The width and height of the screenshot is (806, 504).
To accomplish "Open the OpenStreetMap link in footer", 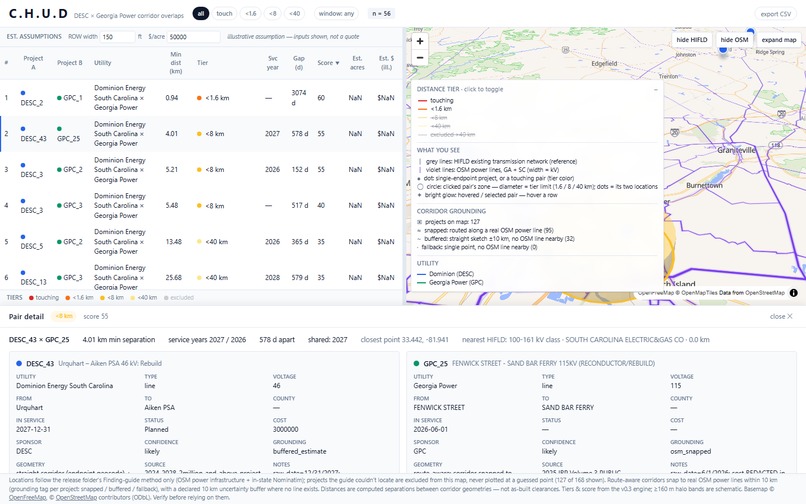I will click(x=76, y=497).
